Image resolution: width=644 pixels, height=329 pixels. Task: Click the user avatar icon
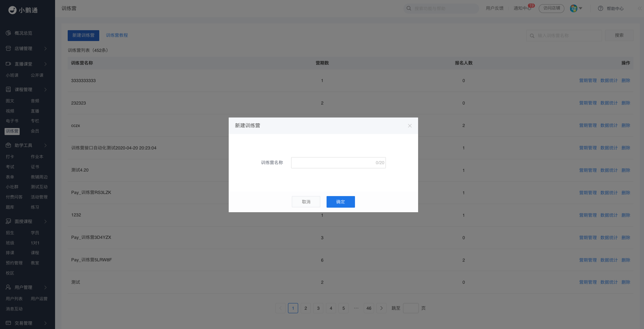pos(573,8)
